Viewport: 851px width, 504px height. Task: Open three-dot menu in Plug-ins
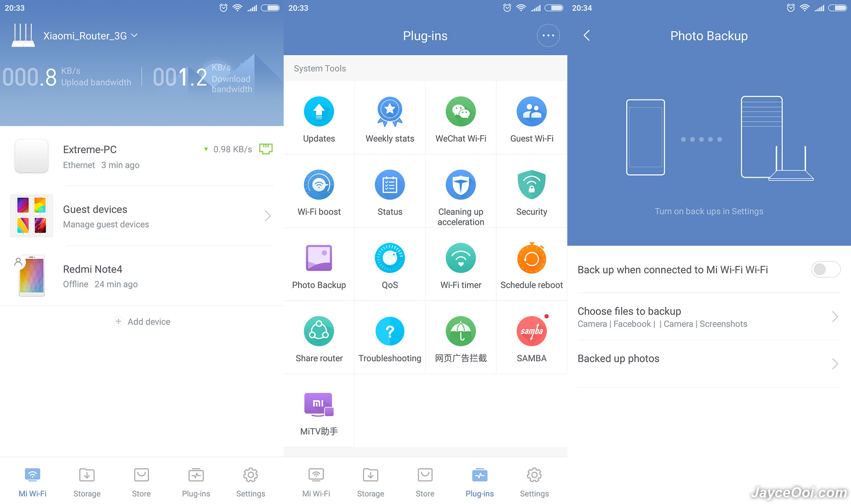pos(547,35)
